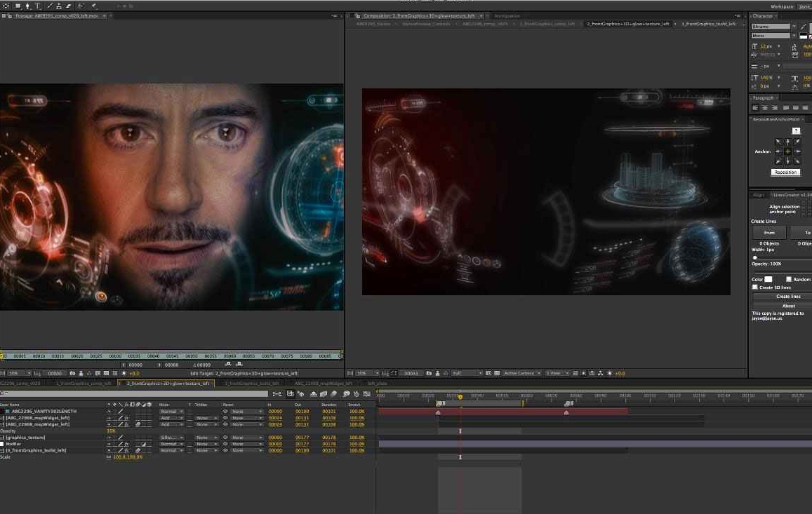Select the Unified Camera tool in toolbar

[x=6, y=6]
